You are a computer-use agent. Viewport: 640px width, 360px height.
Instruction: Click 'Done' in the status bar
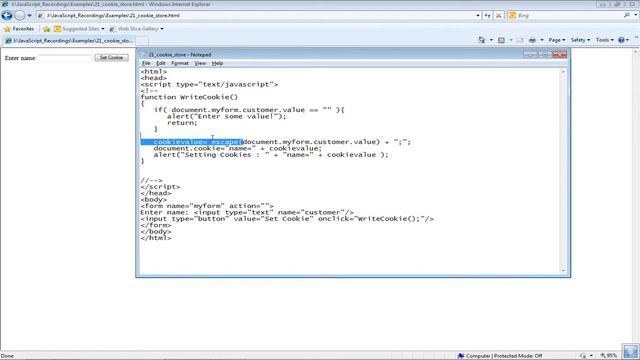(x=7, y=356)
